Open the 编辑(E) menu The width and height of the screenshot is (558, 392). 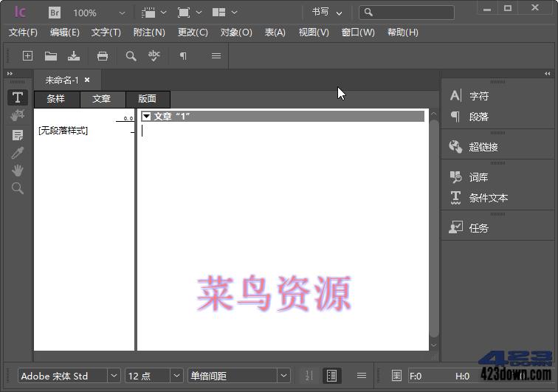[x=65, y=32]
